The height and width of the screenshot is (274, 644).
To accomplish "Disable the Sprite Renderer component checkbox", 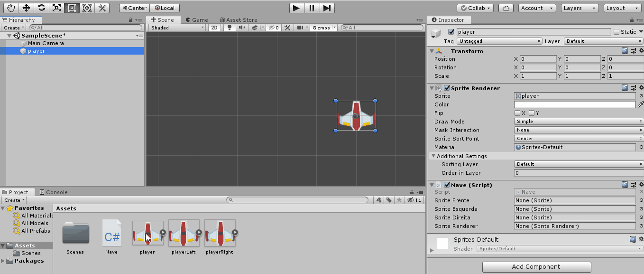I will (447, 88).
